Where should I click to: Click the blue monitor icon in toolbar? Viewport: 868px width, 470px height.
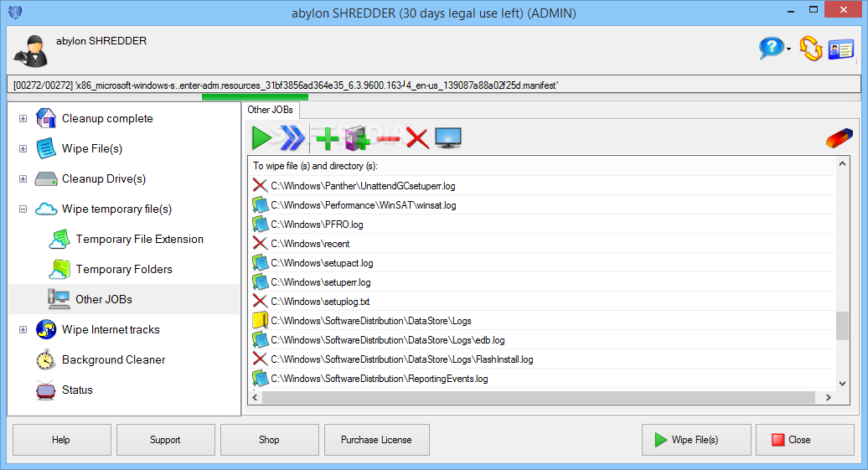coord(448,138)
